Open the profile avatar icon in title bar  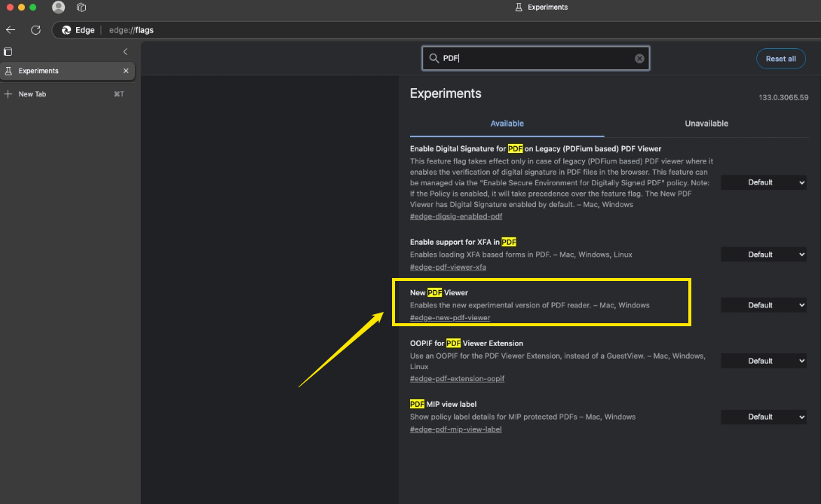click(x=58, y=8)
